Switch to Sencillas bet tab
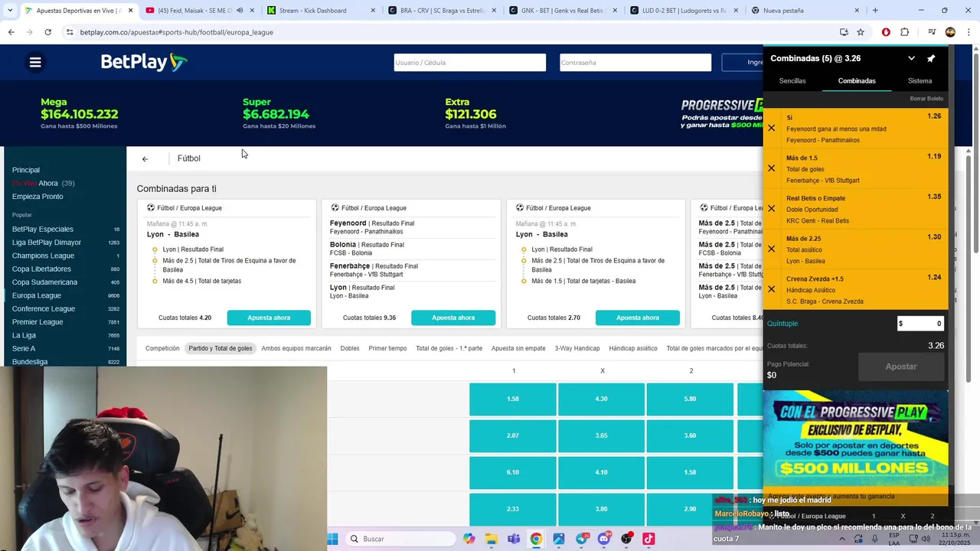980x551 pixels. click(792, 80)
